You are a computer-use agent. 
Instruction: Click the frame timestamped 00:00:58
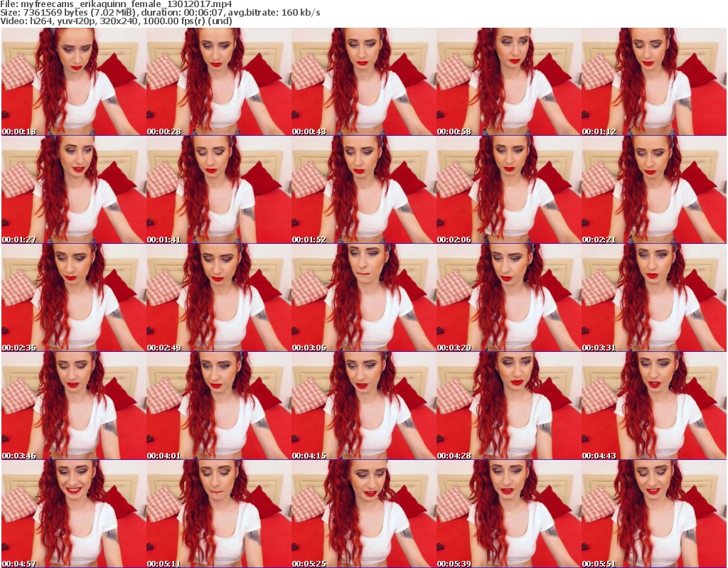coord(509,81)
